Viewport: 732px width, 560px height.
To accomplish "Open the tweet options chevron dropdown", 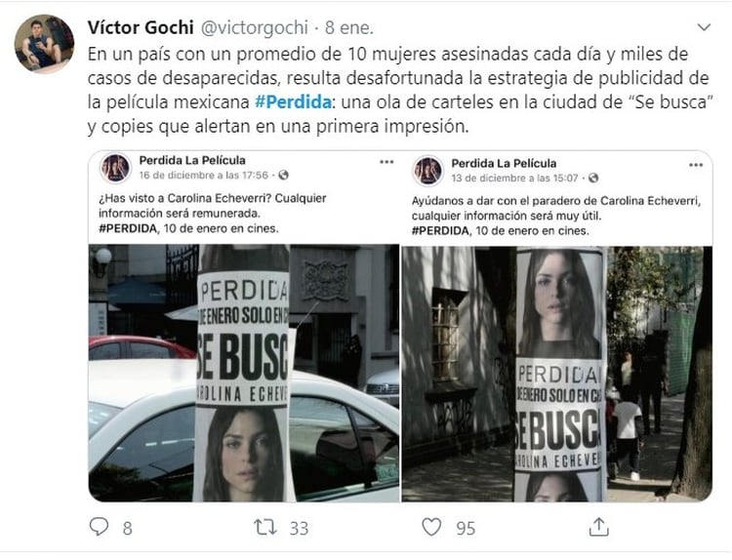I will click(704, 27).
